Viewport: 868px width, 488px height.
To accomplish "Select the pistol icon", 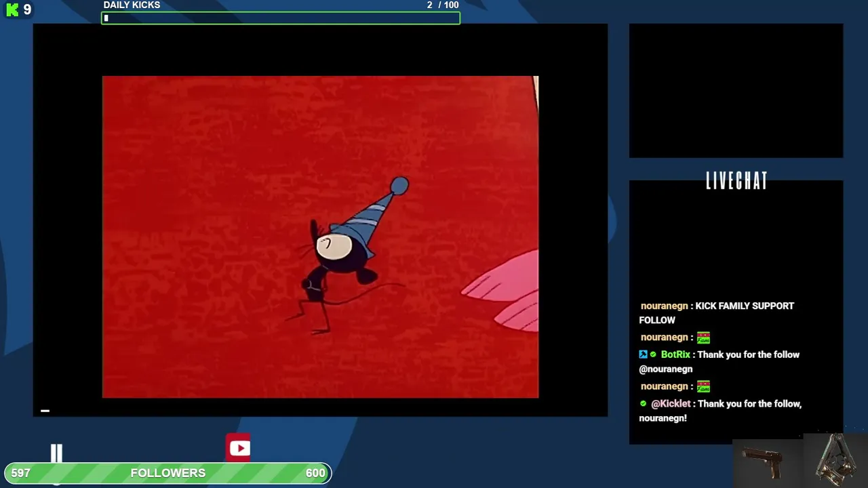I will pos(764,462).
